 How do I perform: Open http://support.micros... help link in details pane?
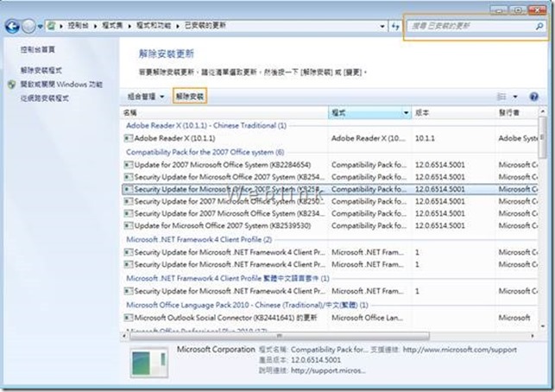(328, 370)
